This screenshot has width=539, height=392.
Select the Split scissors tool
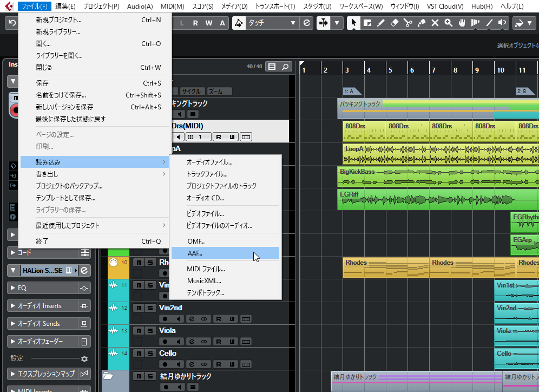pyautogui.click(x=407, y=23)
